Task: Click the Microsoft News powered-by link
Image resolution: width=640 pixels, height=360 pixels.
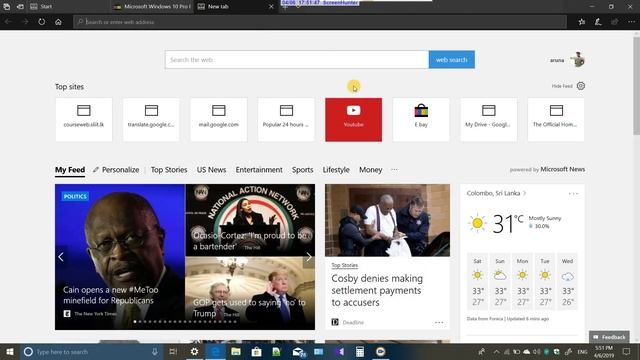Action: [562, 169]
